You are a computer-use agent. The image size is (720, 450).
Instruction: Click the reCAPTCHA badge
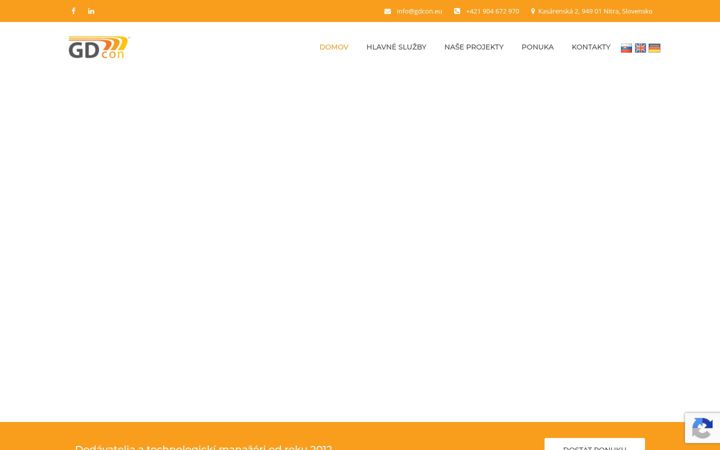[702, 428]
